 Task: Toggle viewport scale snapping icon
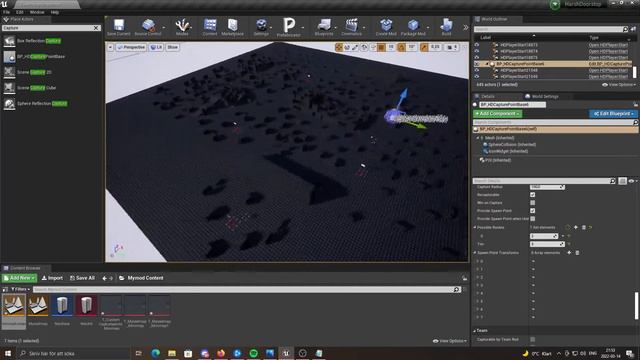tap(424, 47)
